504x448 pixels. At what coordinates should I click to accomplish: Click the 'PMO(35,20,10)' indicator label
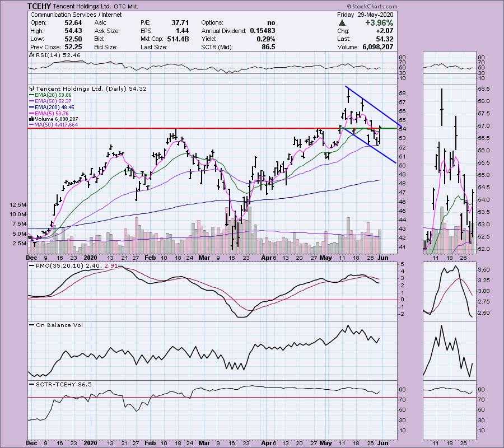click(x=59, y=266)
